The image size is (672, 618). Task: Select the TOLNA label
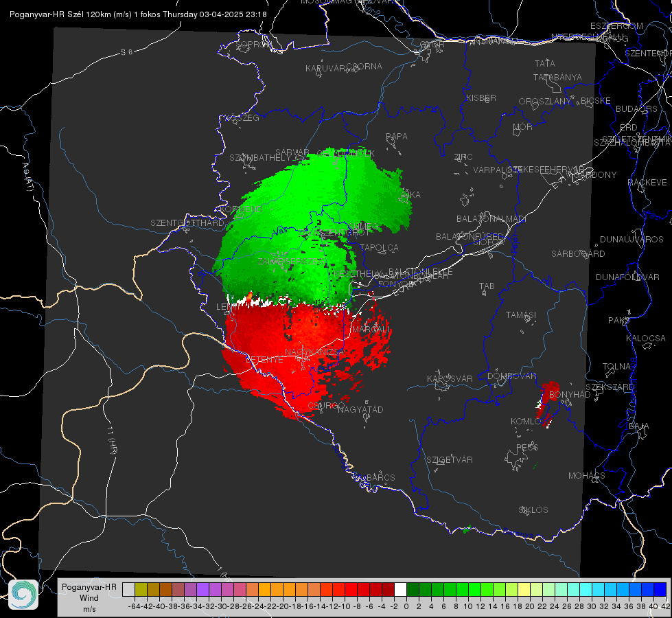pyautogui.click(x=616, y=366)
